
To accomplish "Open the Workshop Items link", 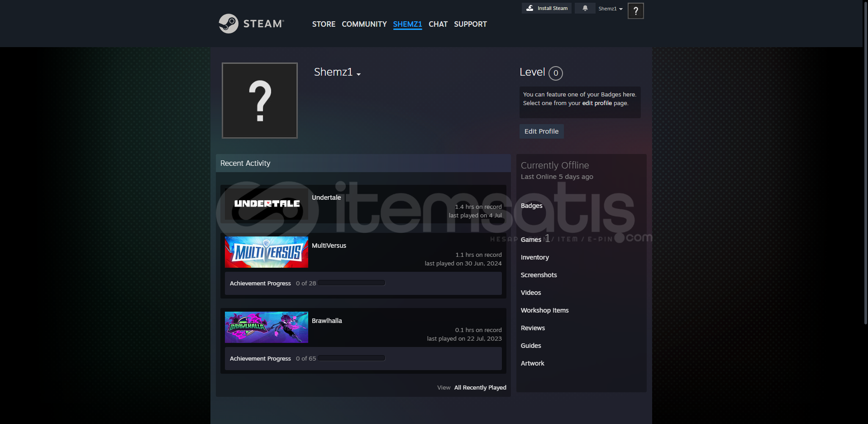I will 544,310.
